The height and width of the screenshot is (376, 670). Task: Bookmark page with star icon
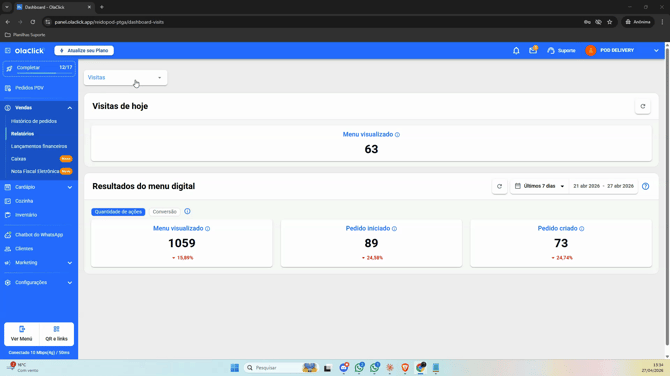[610, 22]
